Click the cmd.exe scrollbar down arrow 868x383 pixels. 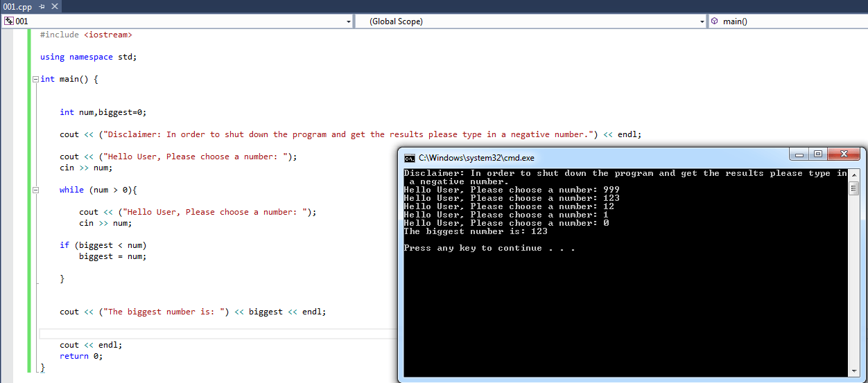tap(854, 372)
